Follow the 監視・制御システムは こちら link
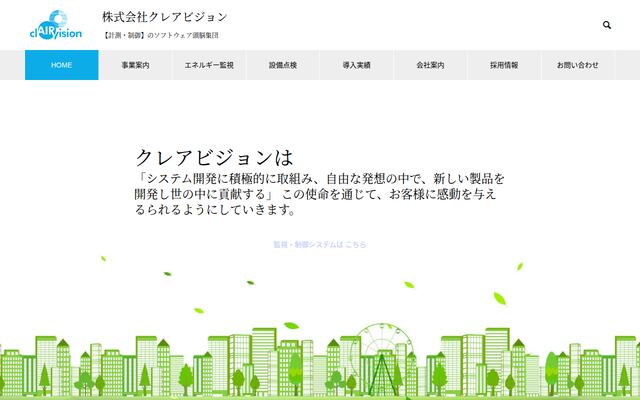Image resolution: width=640 pixels, height=400 pixels. [x=320, y=244]
